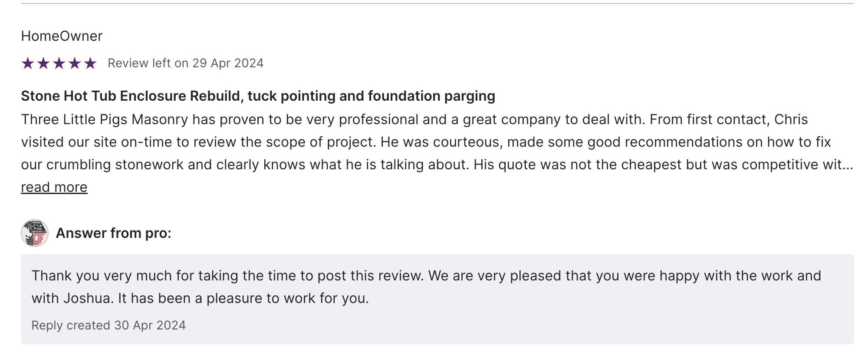Click the first purple rating star

point(27,63)
